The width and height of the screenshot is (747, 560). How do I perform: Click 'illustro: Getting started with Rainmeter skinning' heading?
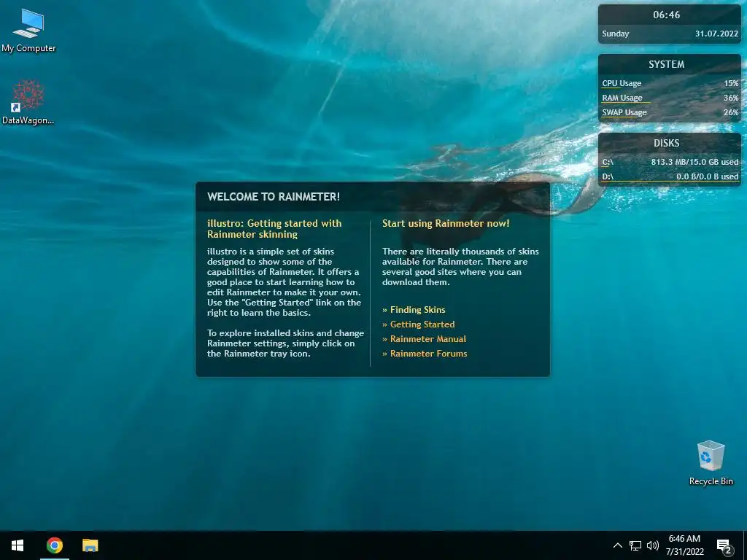click(x=274, y=229)
